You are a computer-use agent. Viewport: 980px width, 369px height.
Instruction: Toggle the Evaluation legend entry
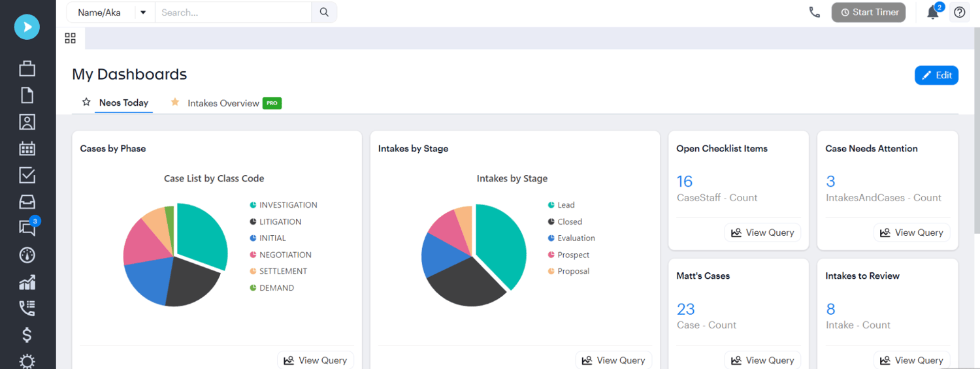pos(571,238)
